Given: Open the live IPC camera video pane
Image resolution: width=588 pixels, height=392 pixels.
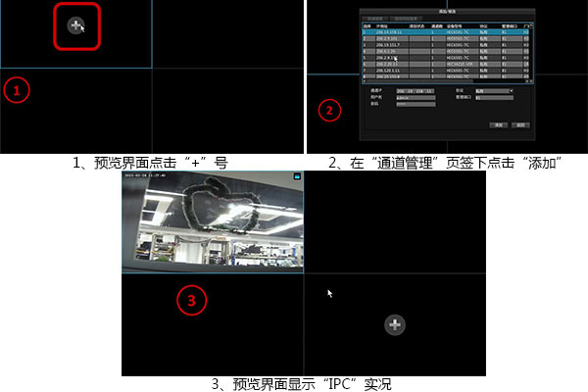Looking at the screenshot, I should (x=212, y=220).
